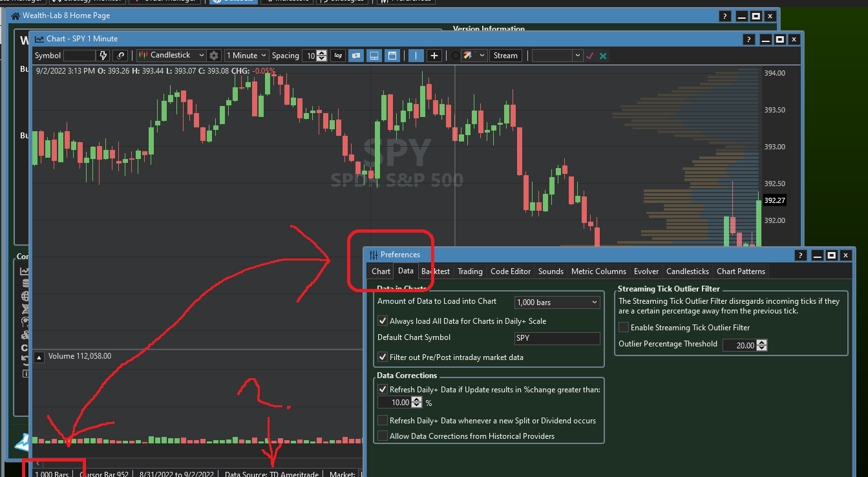Click the Chart window help question button
The image size is (868, 477).
point(750,39)
